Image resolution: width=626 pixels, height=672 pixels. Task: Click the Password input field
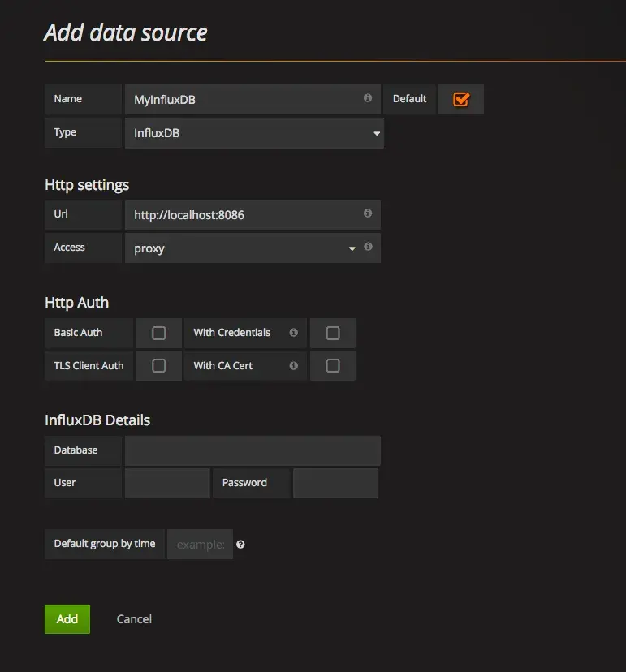click(x=335, y=484)
